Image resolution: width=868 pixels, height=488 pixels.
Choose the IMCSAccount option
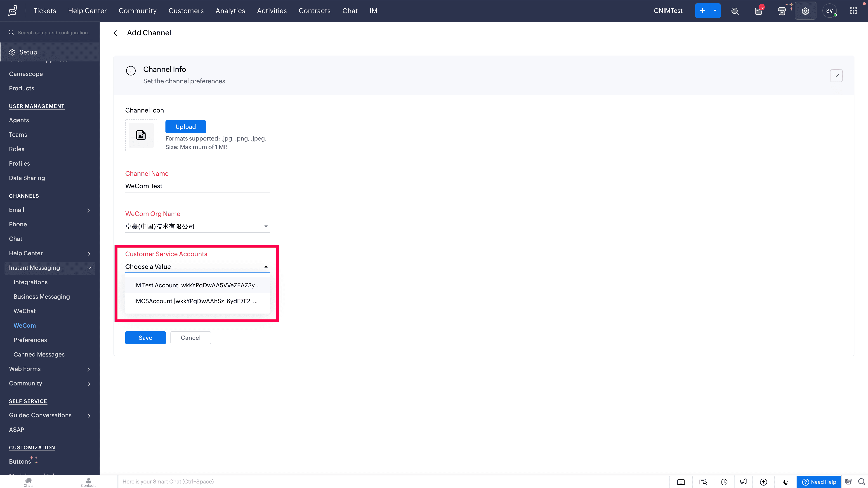click(196, 301)
